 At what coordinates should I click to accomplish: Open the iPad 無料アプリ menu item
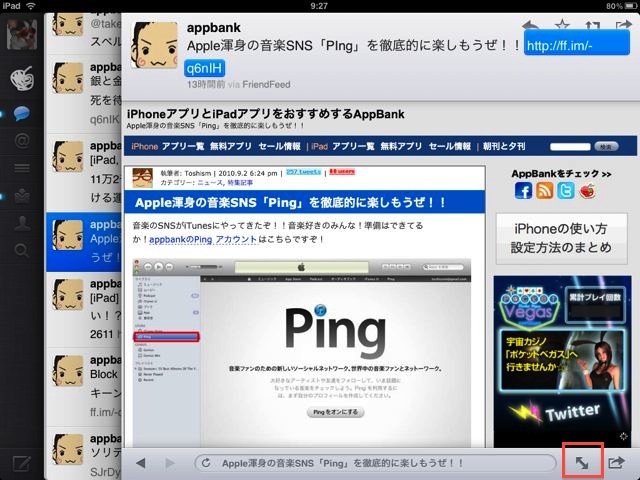(x=401, y=146)
